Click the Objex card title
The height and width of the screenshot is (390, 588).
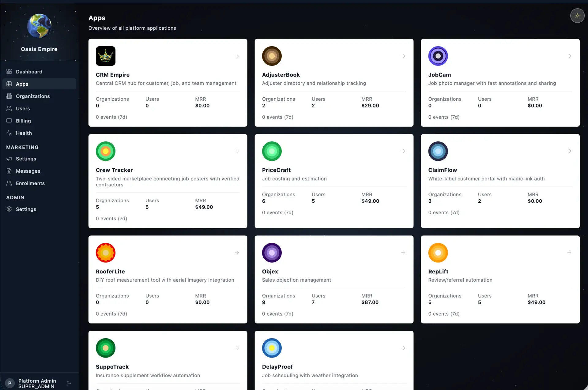pyautogui.click(x=270, y=272)
